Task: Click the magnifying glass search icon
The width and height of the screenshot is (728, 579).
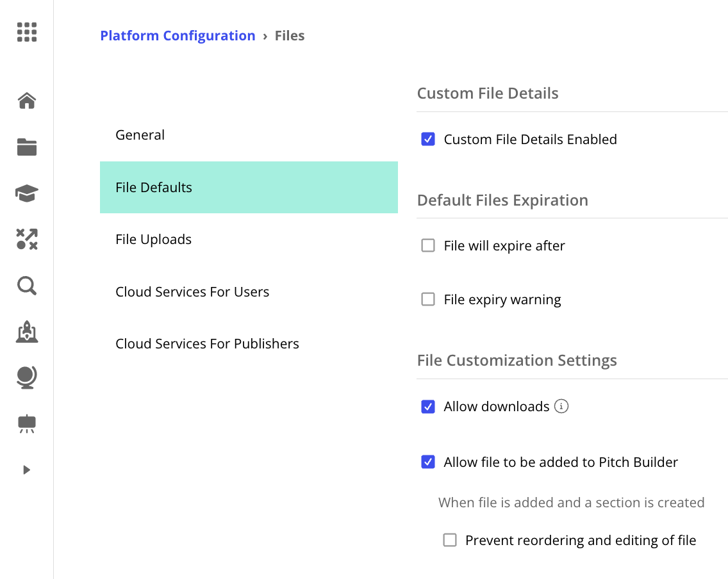Action: click(27, 286)
